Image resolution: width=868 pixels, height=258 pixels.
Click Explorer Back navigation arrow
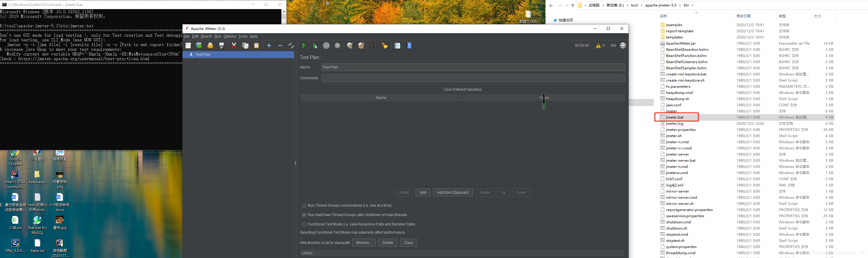551,5
